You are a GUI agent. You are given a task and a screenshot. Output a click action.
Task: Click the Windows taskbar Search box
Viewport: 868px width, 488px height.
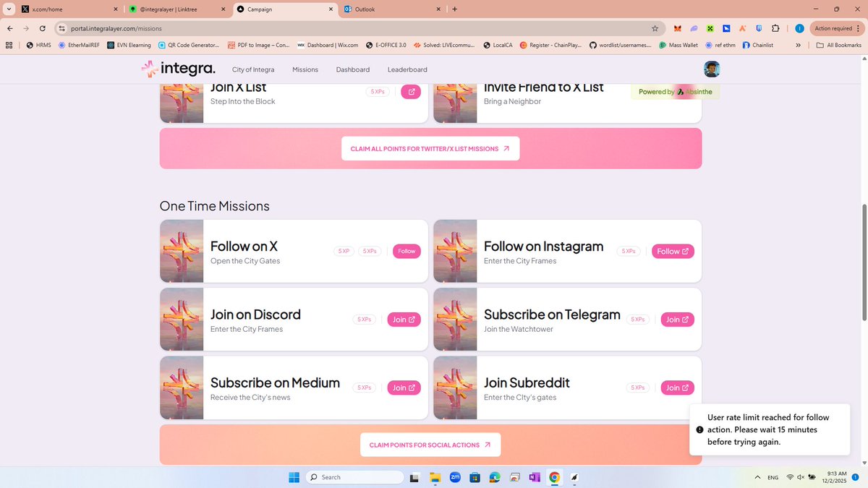coord(354,477)
